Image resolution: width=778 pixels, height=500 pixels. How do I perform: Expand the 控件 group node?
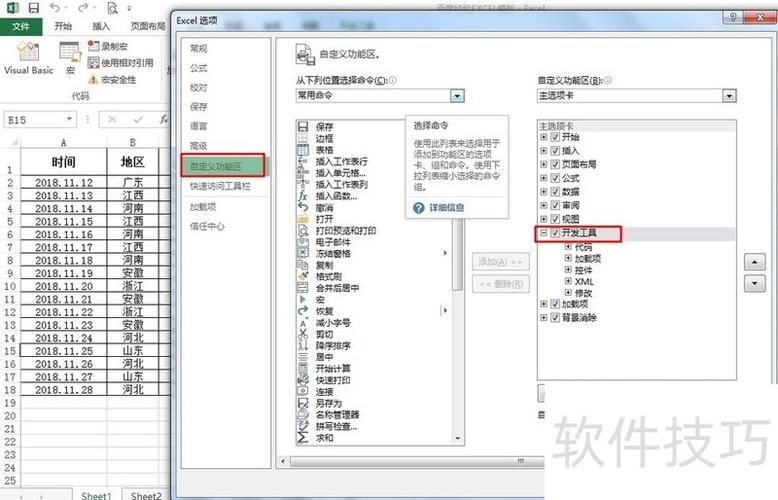tap(568, 269)
